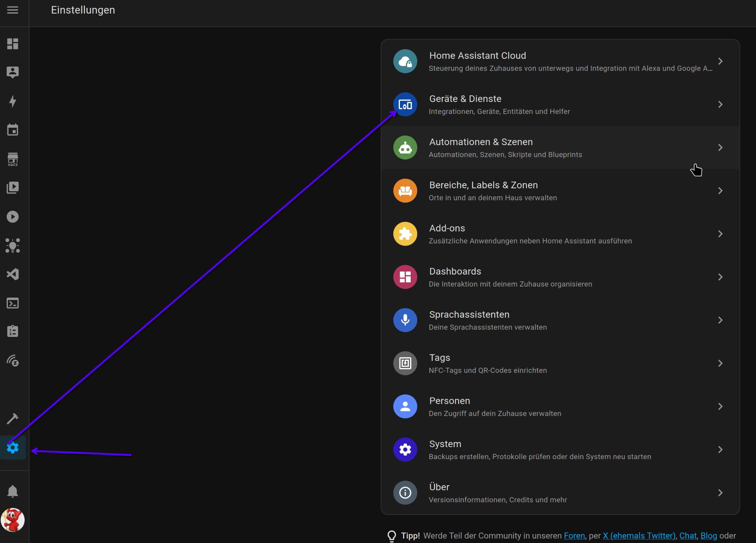Expand Dashboards chevron arrow
This screenshot has width=756, height=543.
[720, 277]
